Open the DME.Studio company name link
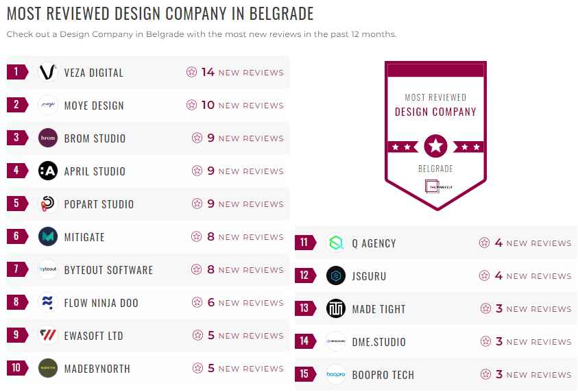The width and height of the screenshot is (578, 392). click(x=378, y=342)
